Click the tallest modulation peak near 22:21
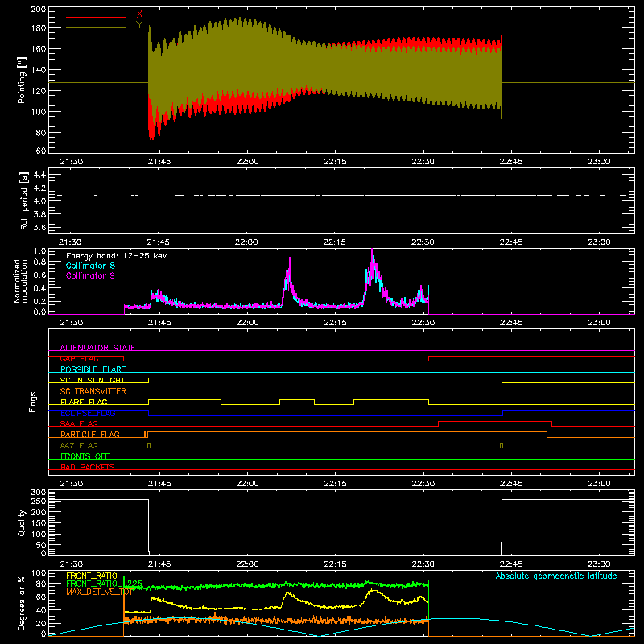 (372, 257)
